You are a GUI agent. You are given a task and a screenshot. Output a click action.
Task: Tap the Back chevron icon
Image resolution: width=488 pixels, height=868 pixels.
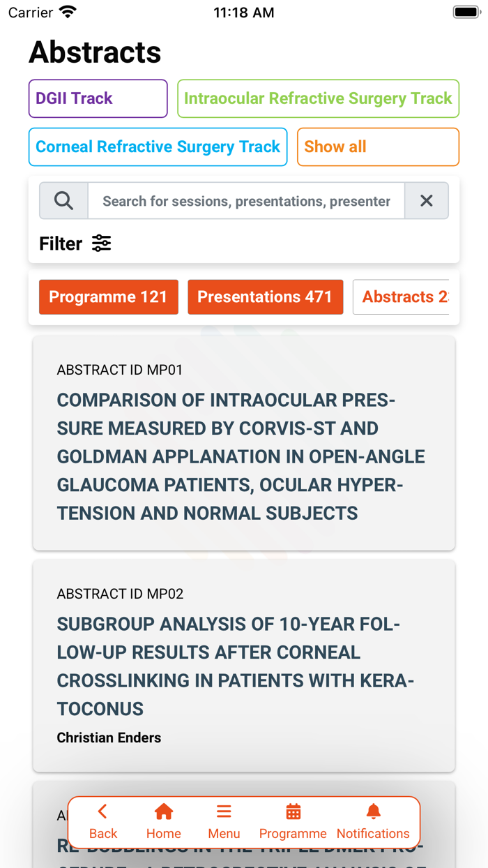coord(102,811)
